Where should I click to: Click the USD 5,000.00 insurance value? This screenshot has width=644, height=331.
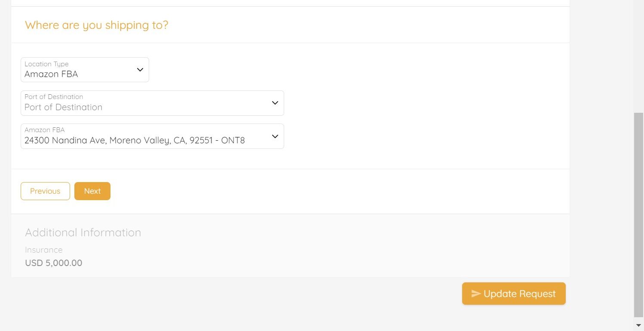(x=54, y=263)
